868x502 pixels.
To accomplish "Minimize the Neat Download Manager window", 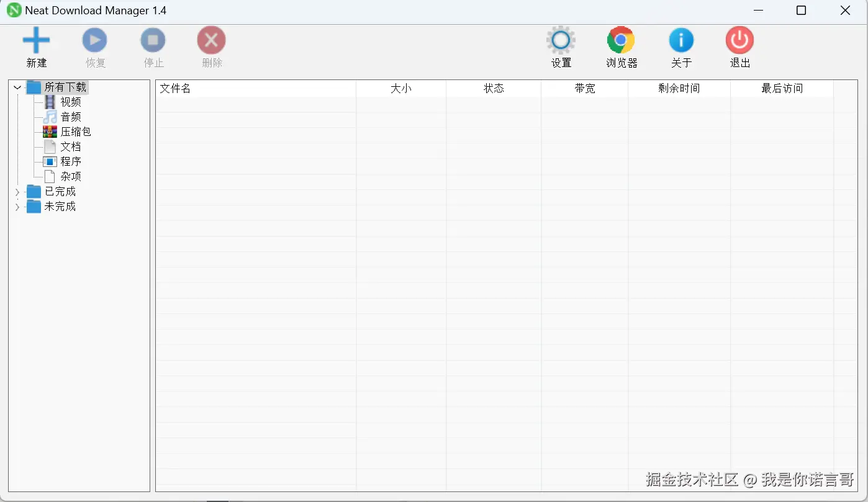I will click(758, 11).
